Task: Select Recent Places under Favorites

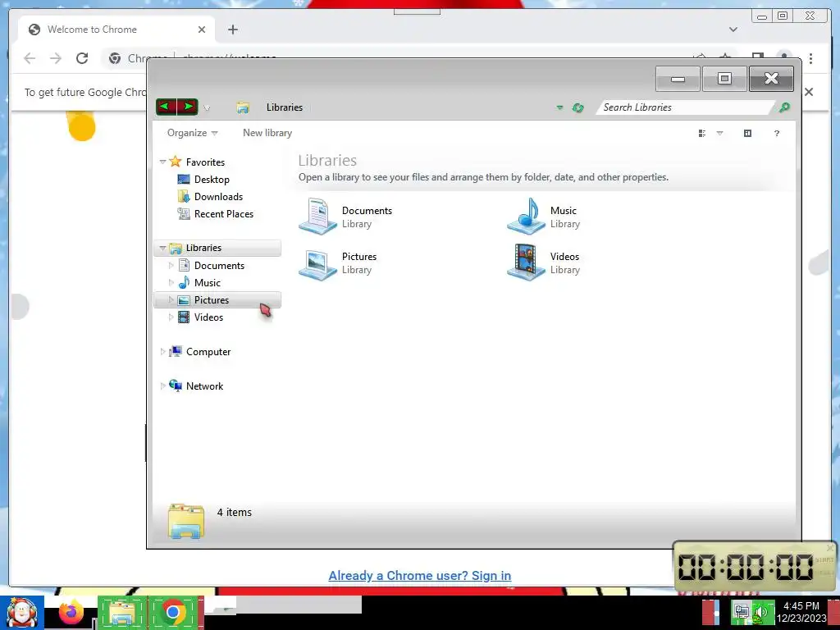Action: pos(223,214)
